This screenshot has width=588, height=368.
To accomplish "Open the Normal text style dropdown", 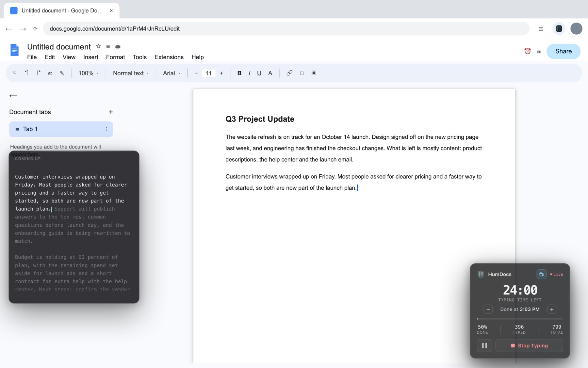I will click(x=131, y=73).
